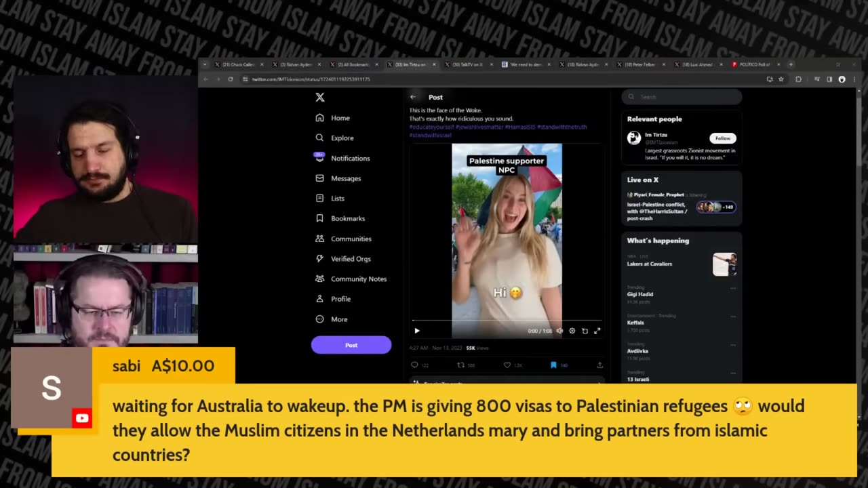Viewport: 868px width, 488px height.
Task: Click the browser forward arrow
Action: (218, 79)
